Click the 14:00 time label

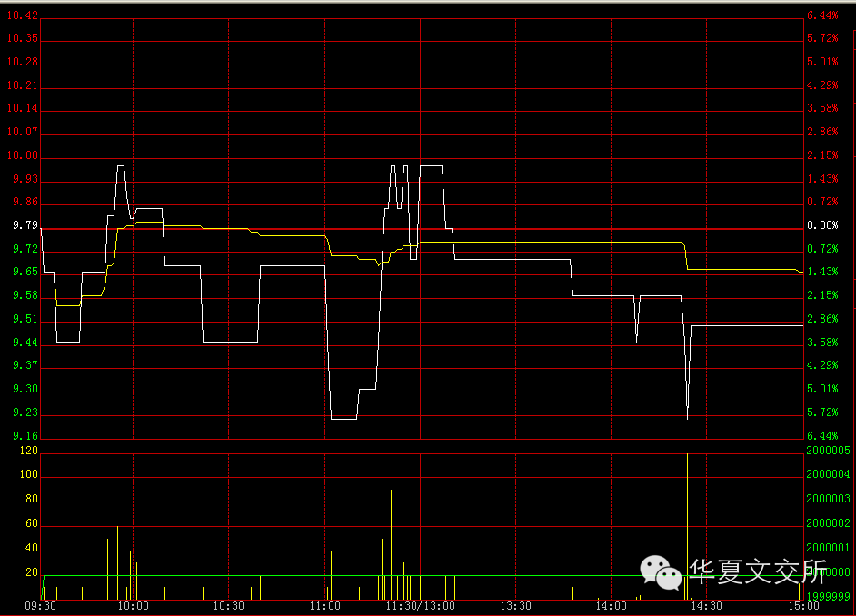612,606
